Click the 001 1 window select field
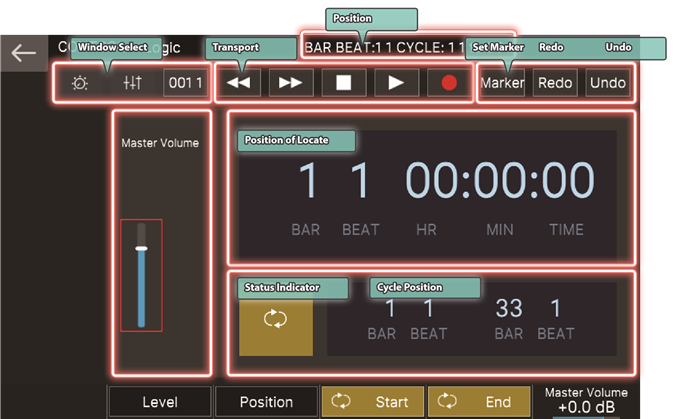674x419 pixels. (x=186, y=83)
